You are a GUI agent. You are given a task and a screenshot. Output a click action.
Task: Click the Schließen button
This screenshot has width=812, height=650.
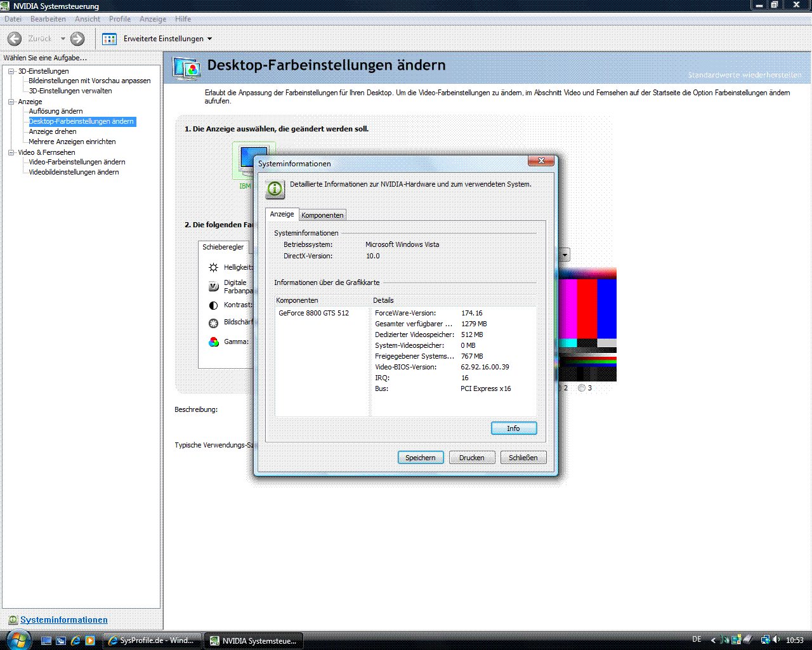click(523, 458)
